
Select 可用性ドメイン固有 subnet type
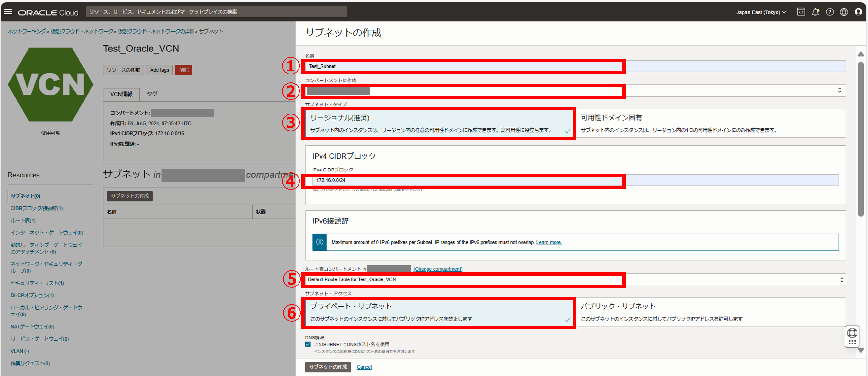[x=710, y=123]
